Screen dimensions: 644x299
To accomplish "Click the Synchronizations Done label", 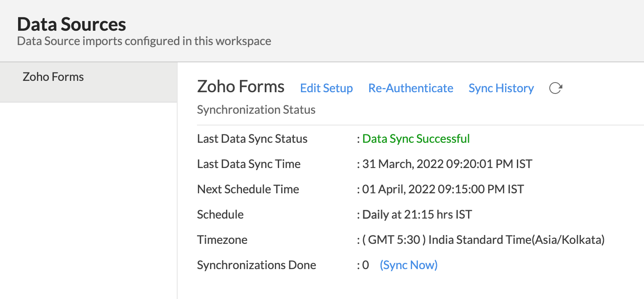I will click(x=256, y=265).
